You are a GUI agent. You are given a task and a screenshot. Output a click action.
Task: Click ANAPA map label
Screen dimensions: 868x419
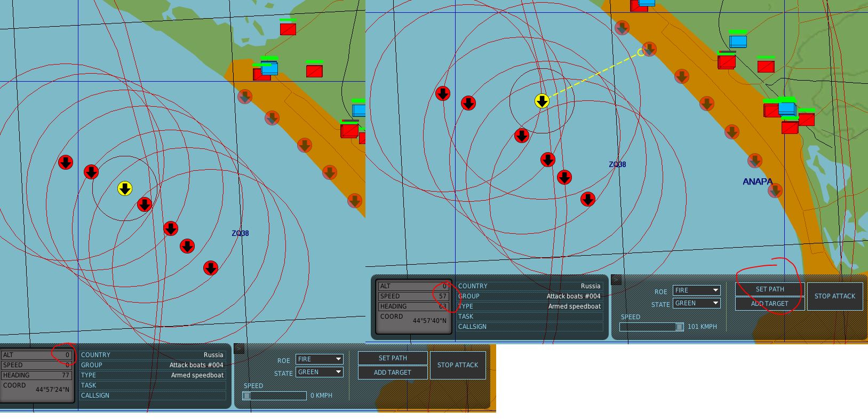coord(758,181)
